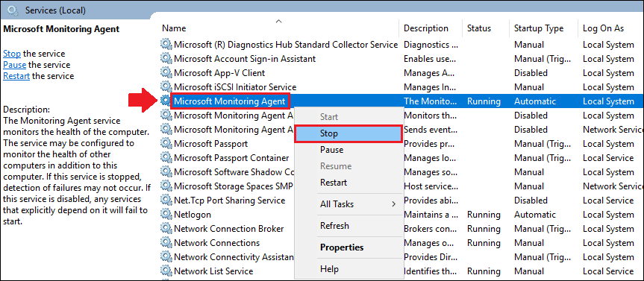Click Microsoft (R) Diagnostics Hub Standard Collector Service

286,44
